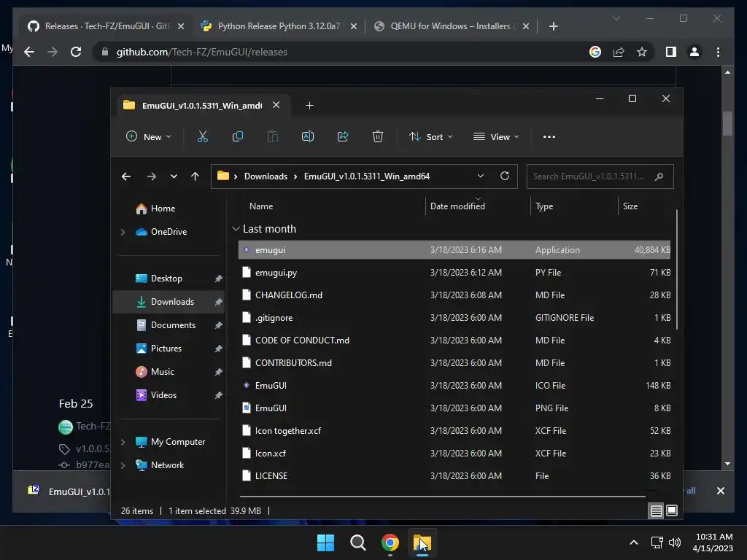Switch to details view toggle in status bar
Viewport: 747px width, 560px height.
pyautogui.click(x=656, y=511)
